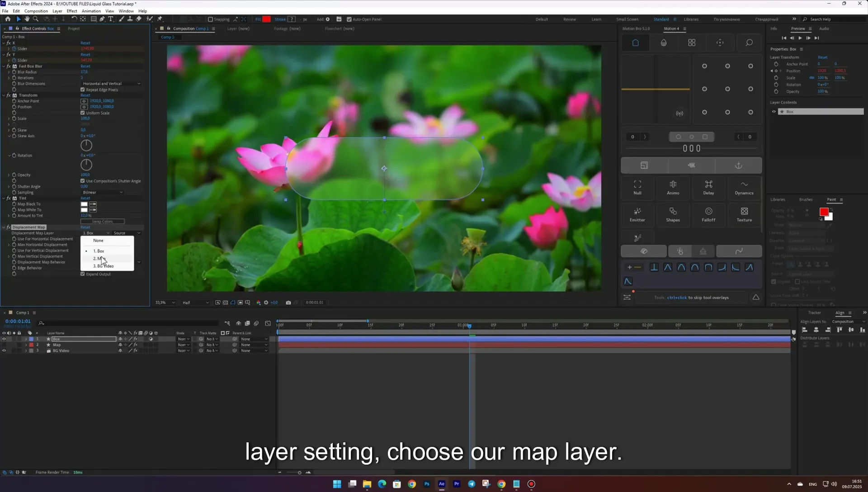Open the Dynamics tool in Motion panel
The height and width of the screenshot is (492, 868).
pyautogui.click(x=744, y=187)
